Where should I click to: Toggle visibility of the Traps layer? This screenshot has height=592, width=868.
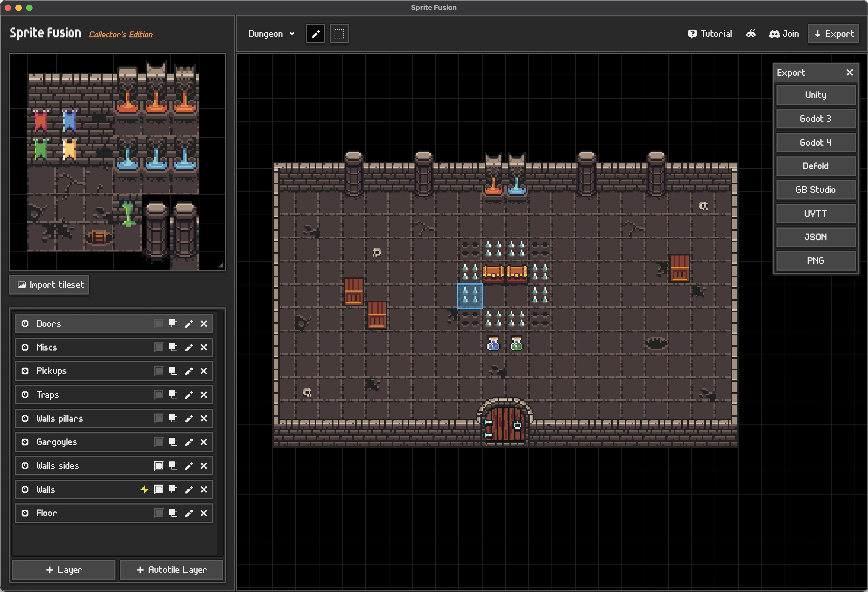pos(25,394)
